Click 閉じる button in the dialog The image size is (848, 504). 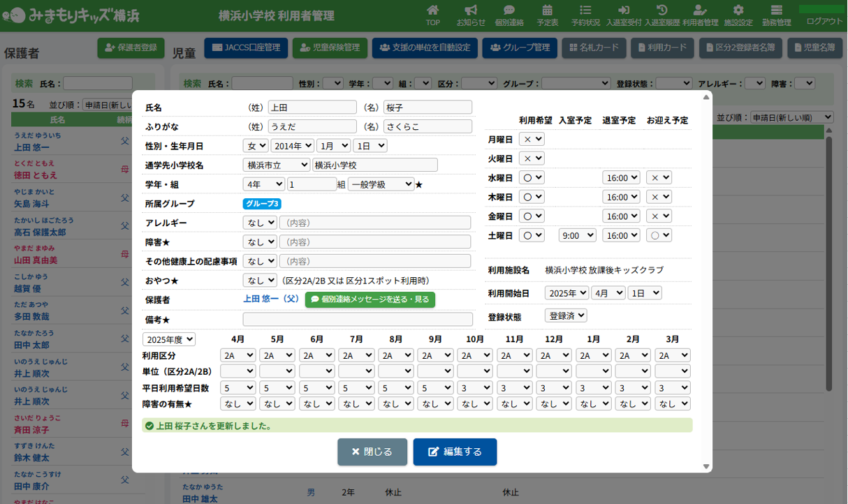(372, 452)
